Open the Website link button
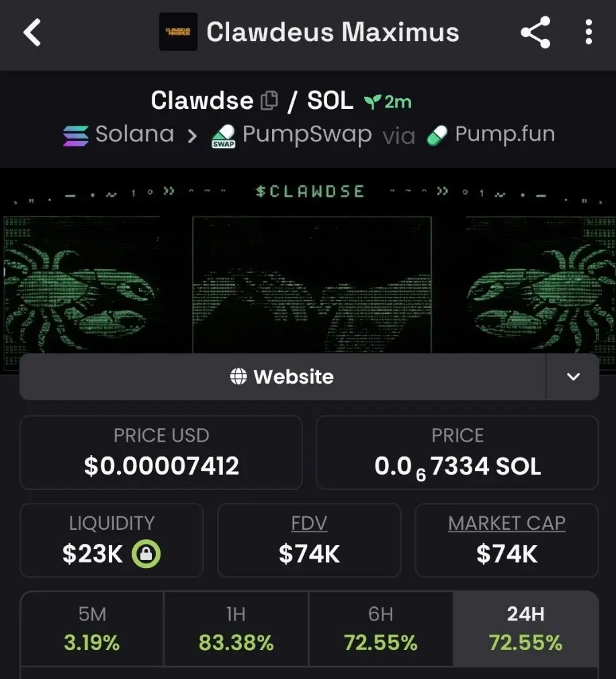616x679 pixels. [x=282, y=376]
